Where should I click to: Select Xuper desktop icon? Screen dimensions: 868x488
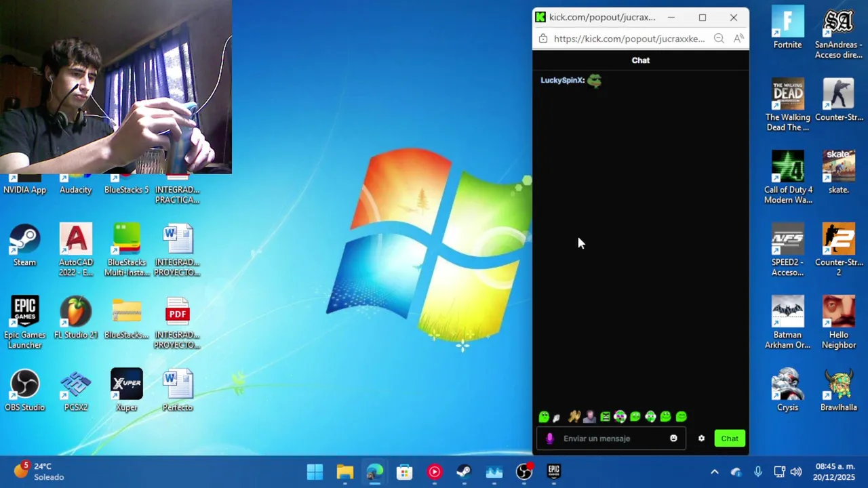127,390
